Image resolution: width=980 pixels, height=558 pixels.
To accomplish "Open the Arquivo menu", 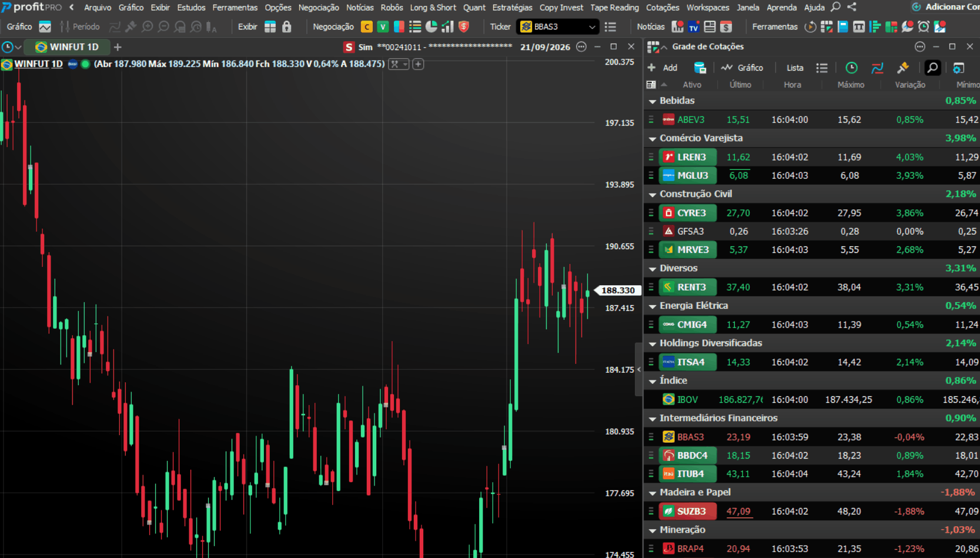I will (98, 8).
